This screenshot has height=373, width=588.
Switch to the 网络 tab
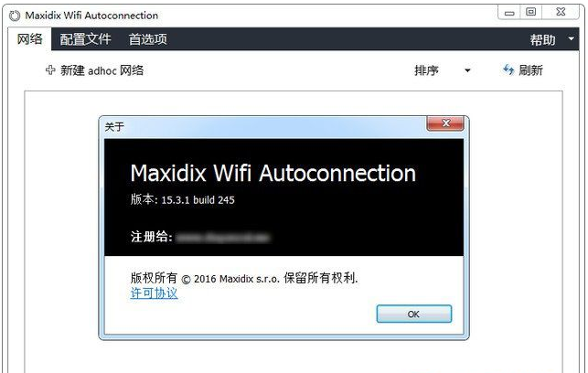click(29, 39)
